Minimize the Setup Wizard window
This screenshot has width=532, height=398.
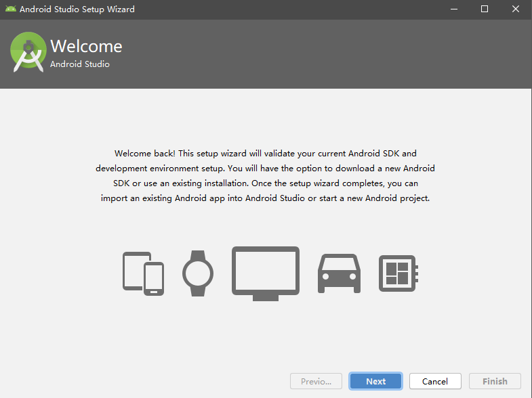(x=454, y=9)
